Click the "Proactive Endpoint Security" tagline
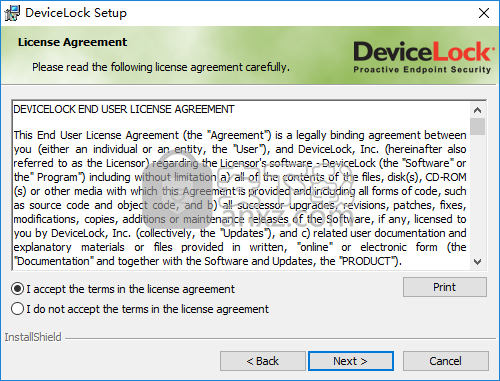Screen dimensions: 500x381 coord(422,70)
